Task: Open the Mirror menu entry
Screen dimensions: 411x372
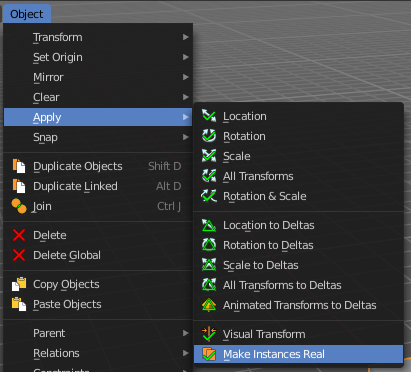Action: click(98, 77)
